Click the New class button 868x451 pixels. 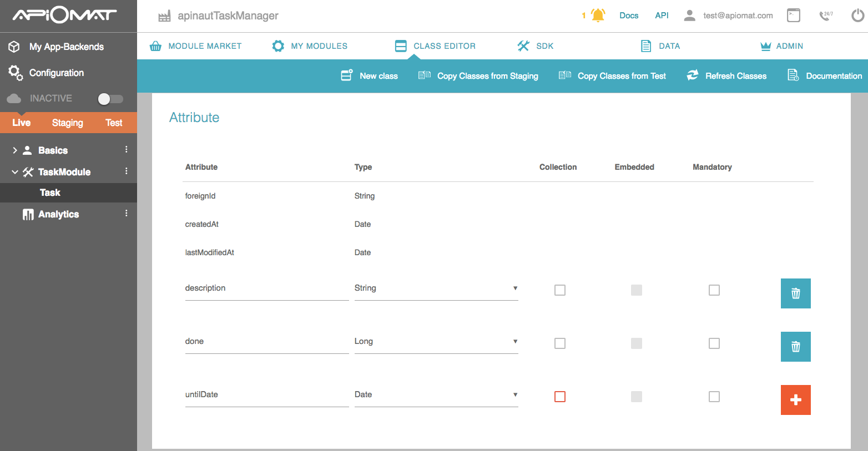370,76
